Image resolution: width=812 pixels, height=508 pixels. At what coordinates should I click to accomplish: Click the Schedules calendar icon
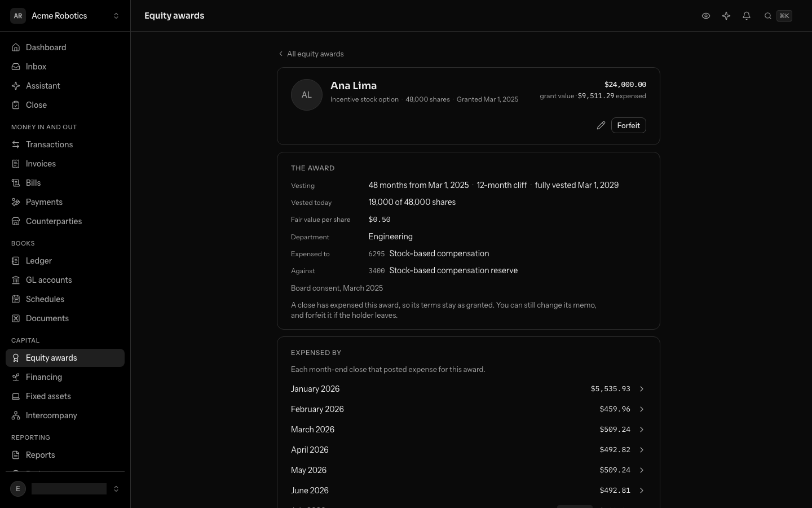tap(16, 299)
